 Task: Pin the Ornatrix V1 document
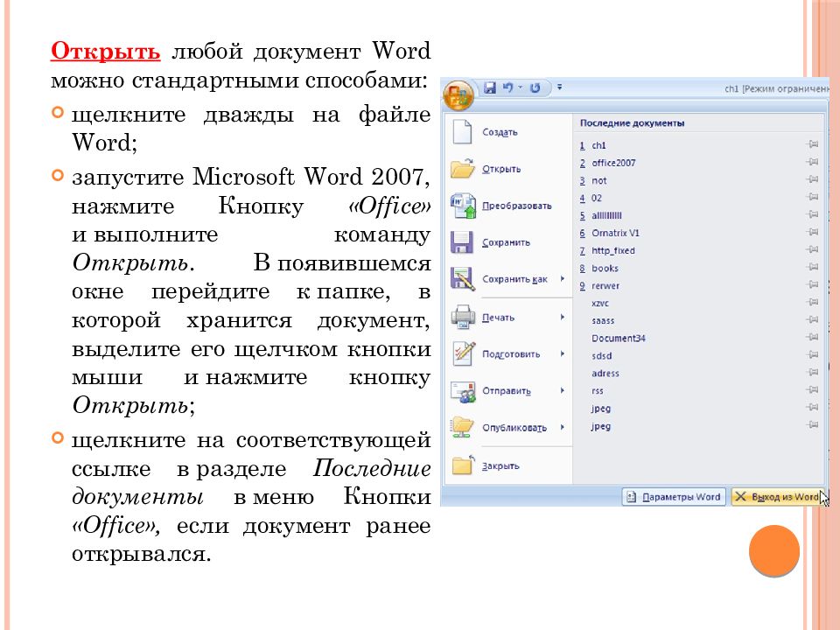812,232
